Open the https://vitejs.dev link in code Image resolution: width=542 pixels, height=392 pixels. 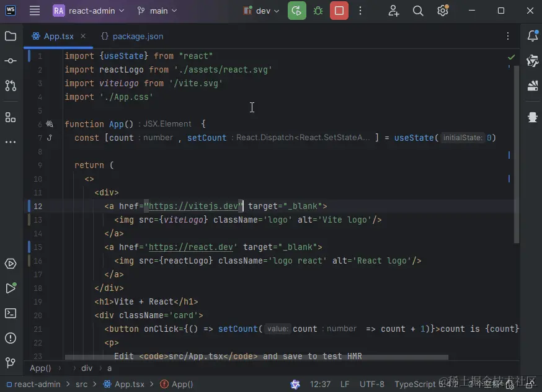click(193, 206)
